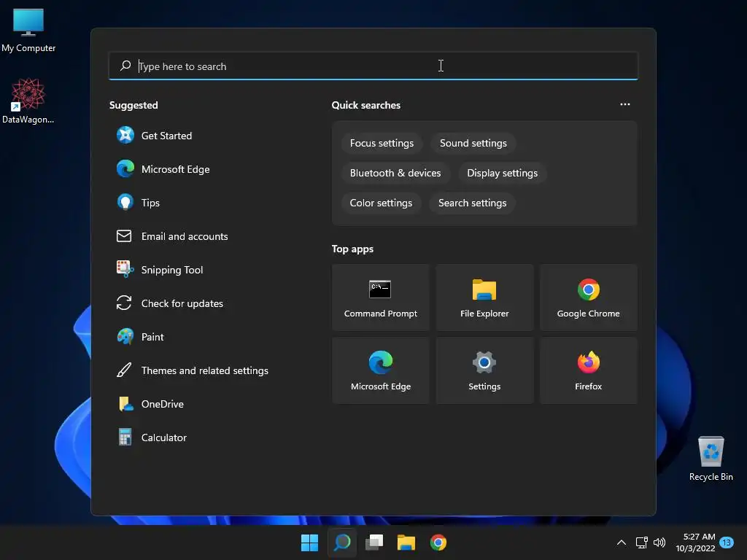Open File Explorer from the taskbar

pyautogui.click(x=406, y=542)
